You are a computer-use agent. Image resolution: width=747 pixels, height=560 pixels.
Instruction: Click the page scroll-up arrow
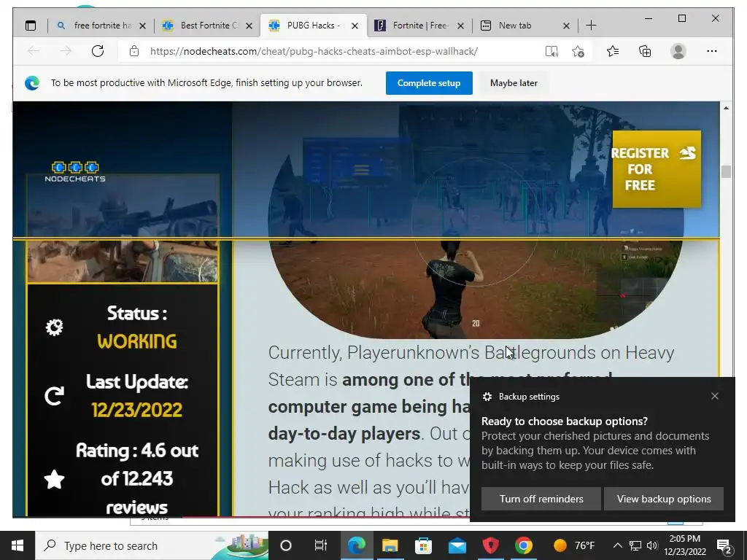[726, 108]
